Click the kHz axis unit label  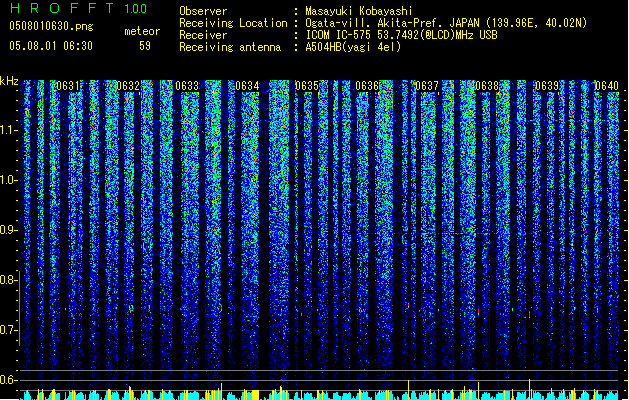click(x=9, y=81)
